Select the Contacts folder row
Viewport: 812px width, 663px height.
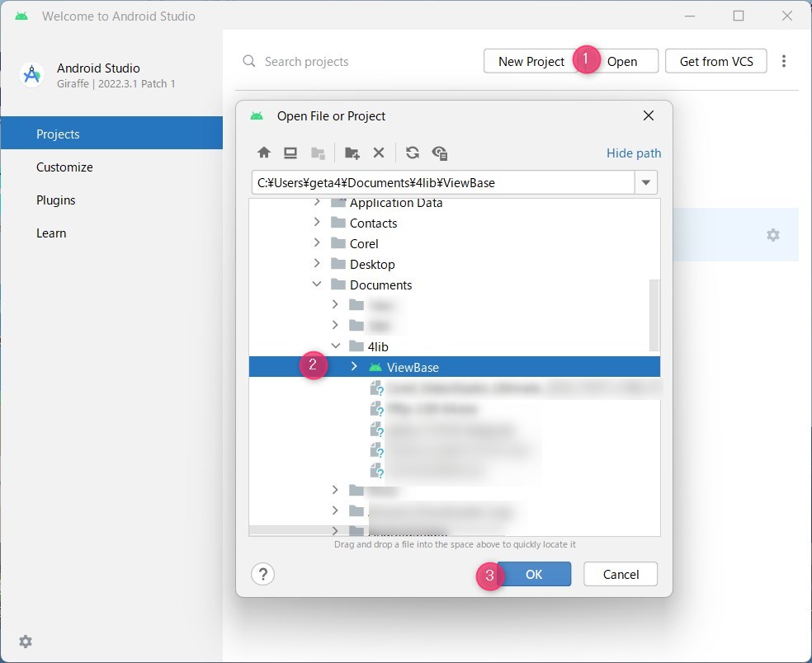coord(455,223)
